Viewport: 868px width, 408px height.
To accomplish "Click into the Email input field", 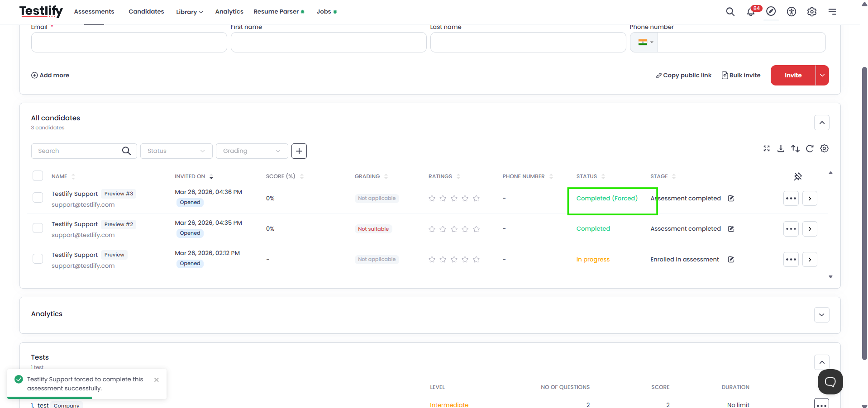I will point(129,43).
